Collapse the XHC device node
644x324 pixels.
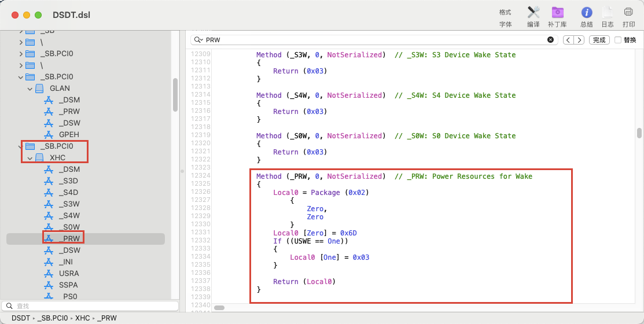click(x=30, y=158)
